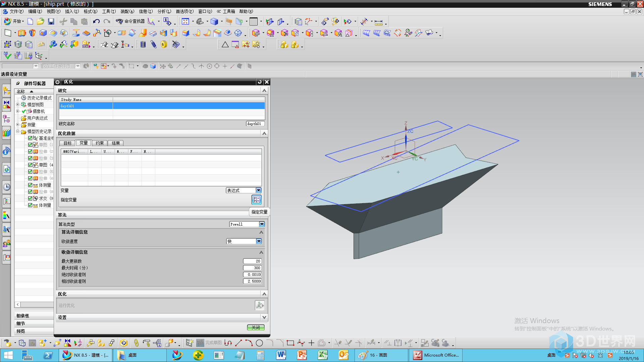The image size is (644, 362).
Task: Collapse the 算法详细信息 section
Action: pyautogui.click(x=261, y=232)
